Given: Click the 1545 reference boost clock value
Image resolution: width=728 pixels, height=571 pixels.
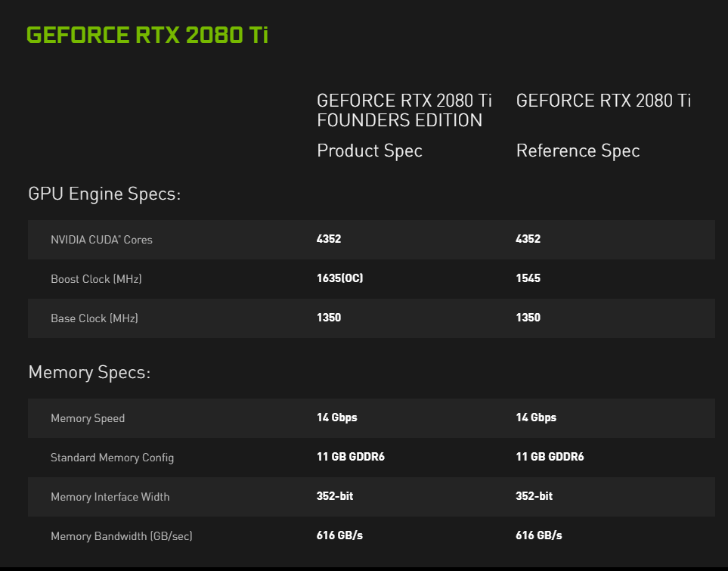Looking at the screenshot, I should click(x=528, y=278).
